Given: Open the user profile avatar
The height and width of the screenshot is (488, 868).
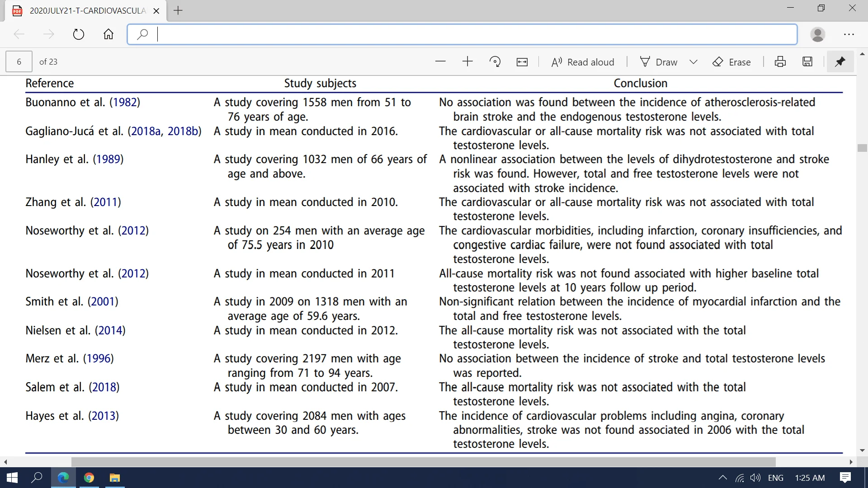Looking at the screenshot, I should 818,34.
